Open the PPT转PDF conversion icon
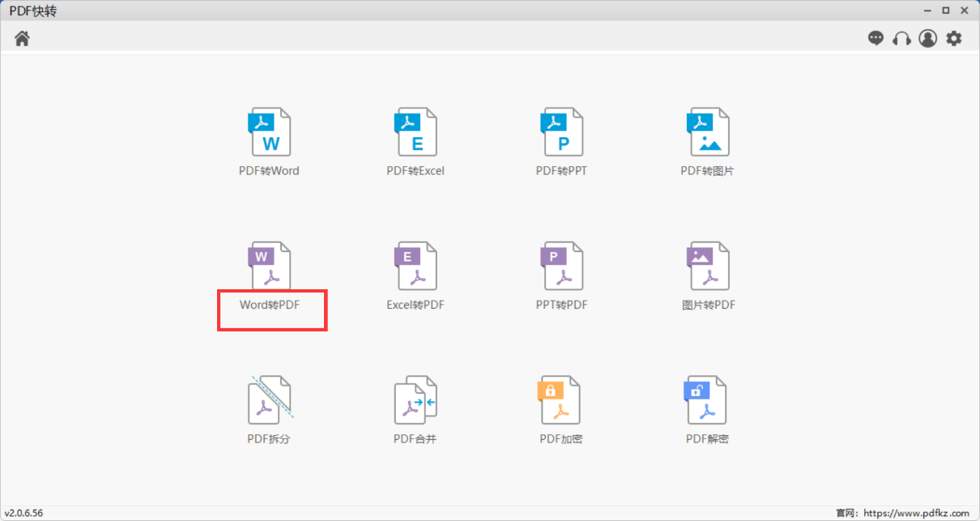This screenshot has width=980, height=521. pos(562,266)
